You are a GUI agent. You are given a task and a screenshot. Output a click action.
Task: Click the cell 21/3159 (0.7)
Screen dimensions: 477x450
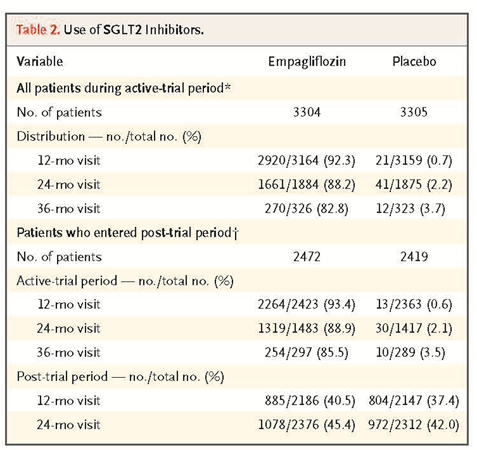(414, 160)
